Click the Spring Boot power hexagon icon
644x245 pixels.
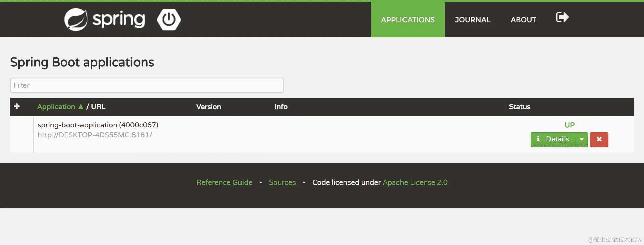tap(169, 19)
